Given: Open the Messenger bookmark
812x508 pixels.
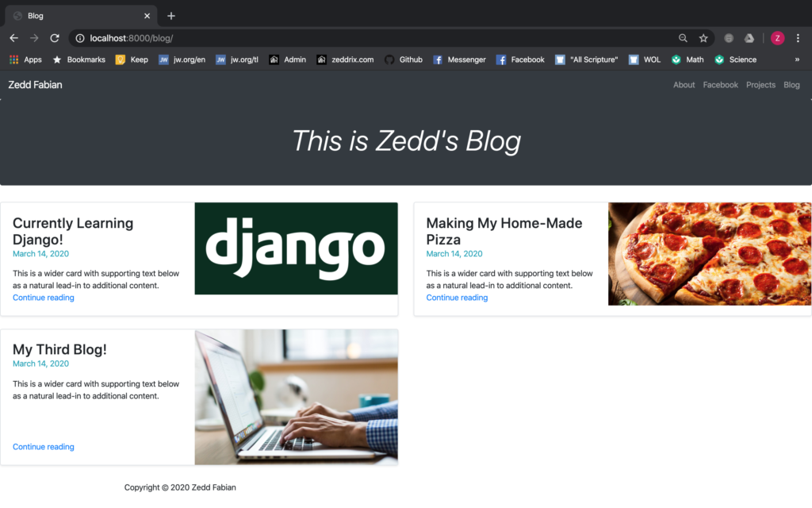Looking at the screenshot, I should pyautogui.click(x=459, y=60).
